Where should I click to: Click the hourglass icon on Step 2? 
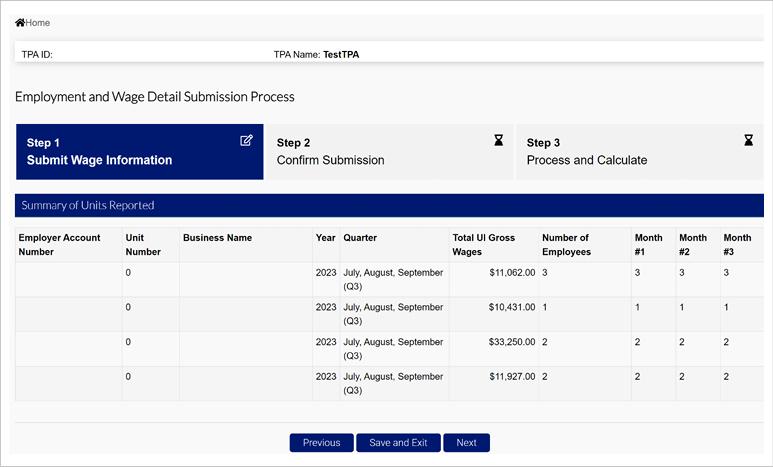tap(498, 141)
